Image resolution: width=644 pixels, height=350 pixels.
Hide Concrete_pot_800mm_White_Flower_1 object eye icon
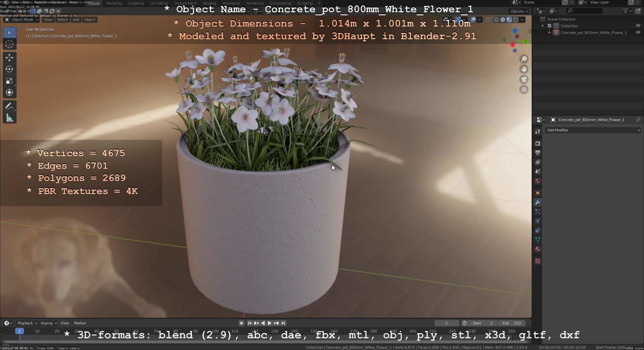(638, 33)
